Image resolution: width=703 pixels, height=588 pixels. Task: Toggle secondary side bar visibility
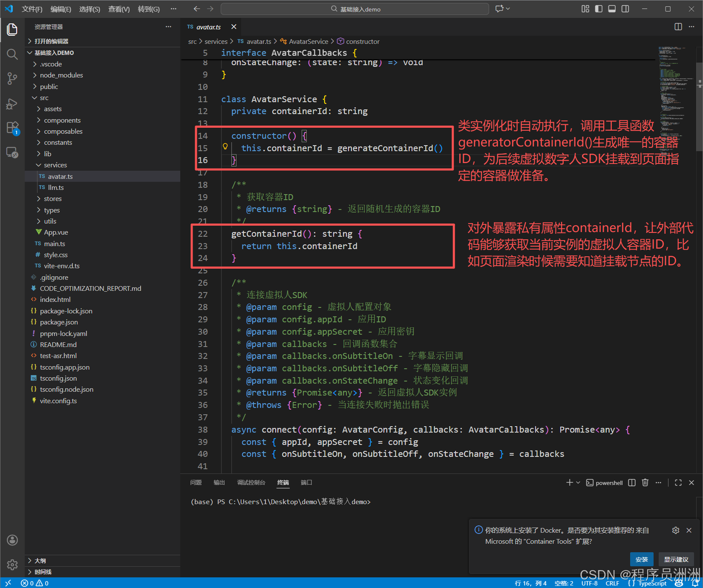tap(625, 9)
